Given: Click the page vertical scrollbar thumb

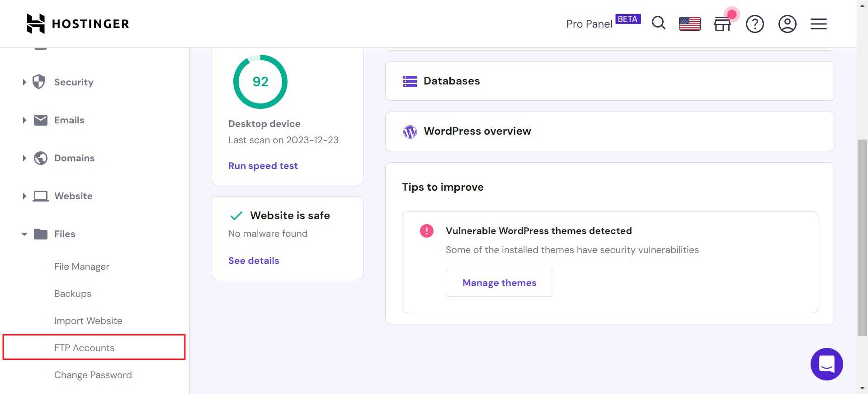Looking at the screenshot, I should coord(862,238).
